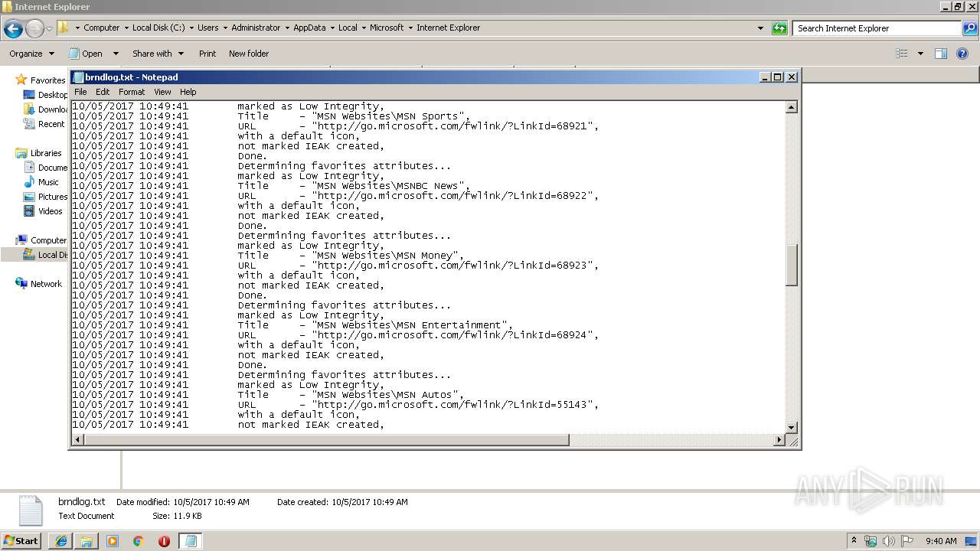Open the recent pages dropdown arrow

(49, 29)
